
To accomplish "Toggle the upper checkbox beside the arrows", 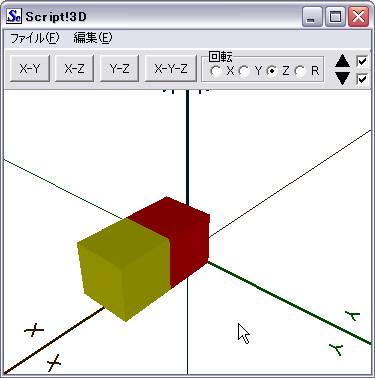I will (x=362, y=61).
